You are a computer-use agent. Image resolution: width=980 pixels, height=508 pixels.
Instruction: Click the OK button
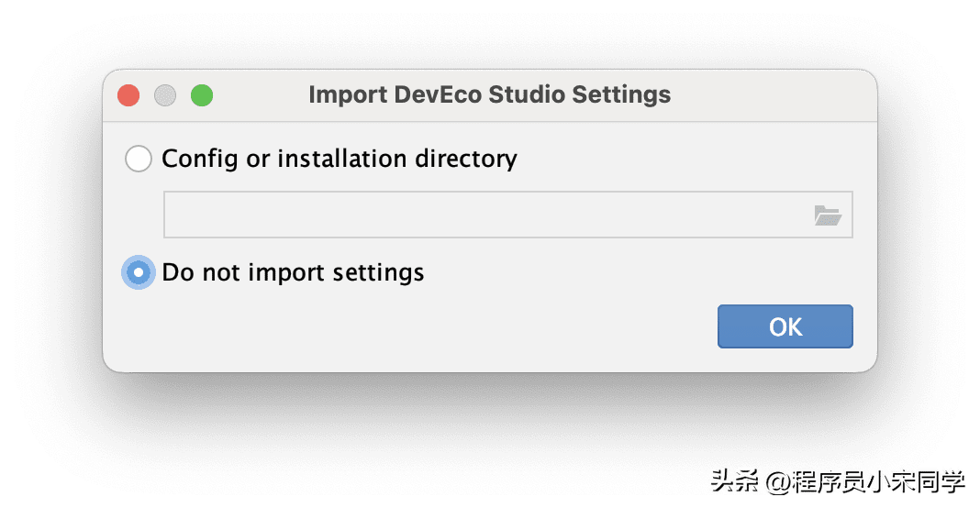tap(785, 326)
